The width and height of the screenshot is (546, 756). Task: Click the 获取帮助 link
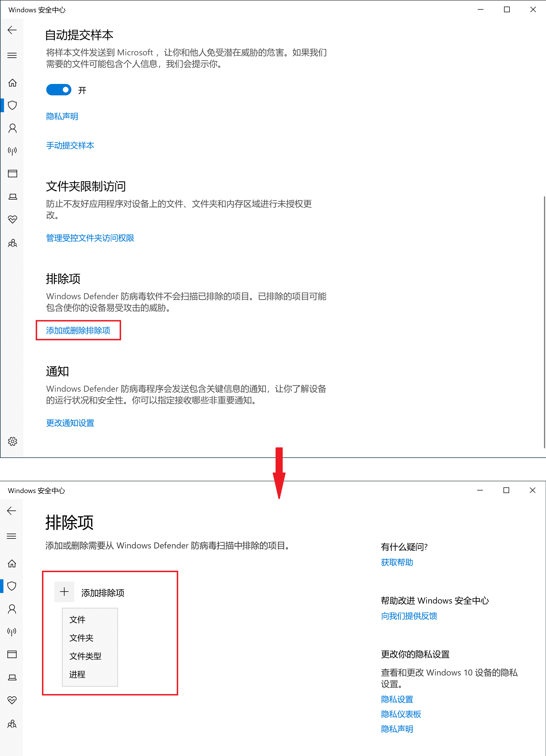click(x=397, y=562)
